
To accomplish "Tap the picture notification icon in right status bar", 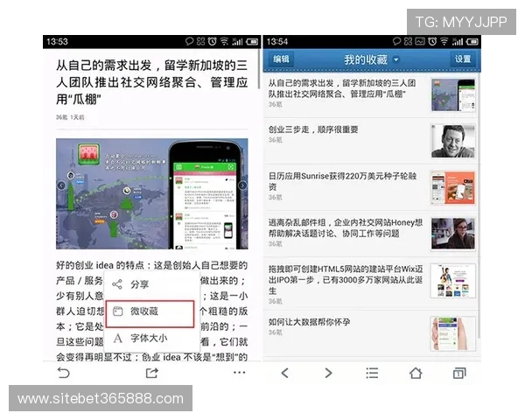I will (x=420, y=41).
